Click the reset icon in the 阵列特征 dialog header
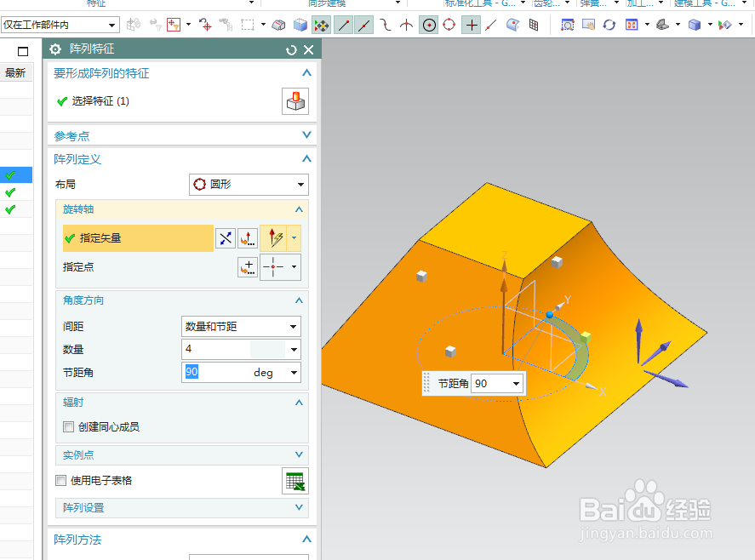 click(x=290, y=49)
